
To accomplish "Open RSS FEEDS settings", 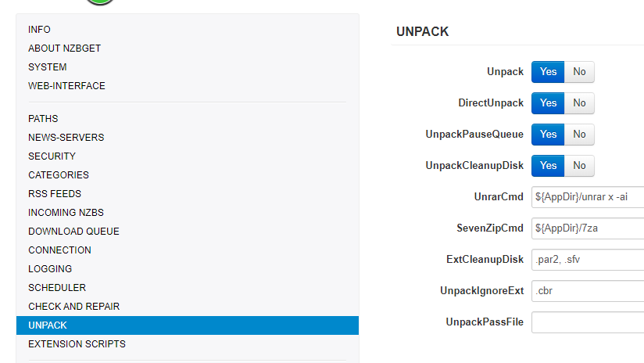I will (55, 194).
